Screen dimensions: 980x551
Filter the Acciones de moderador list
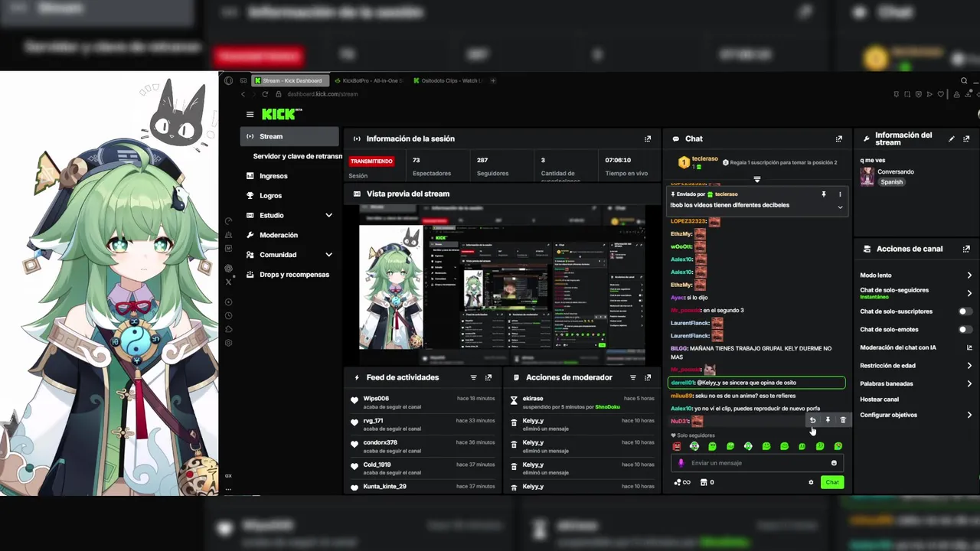[632, 377]
